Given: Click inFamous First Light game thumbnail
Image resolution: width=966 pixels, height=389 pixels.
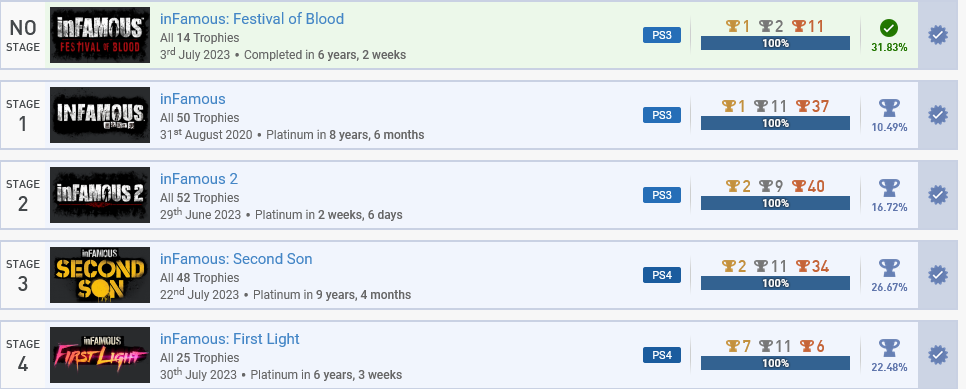Looking at the screenshot, I should (100, 354).
